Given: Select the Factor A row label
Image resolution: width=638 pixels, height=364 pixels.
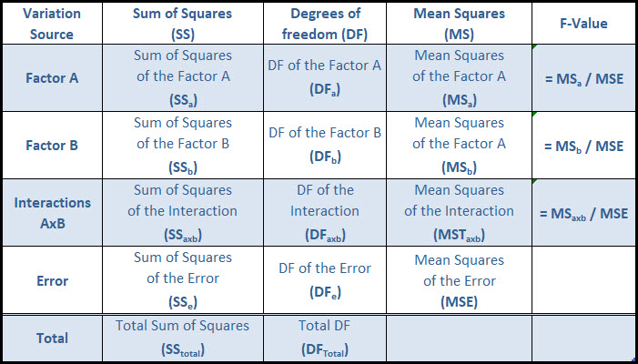Looking at the screenshot, I should point(52,78).
